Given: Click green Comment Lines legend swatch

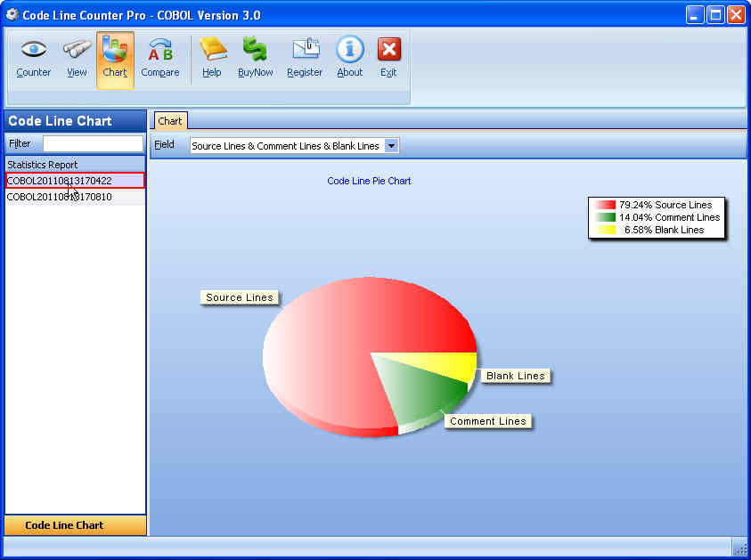Looking at the screenshot, I should pyautogui.click(x=606, y=217).
